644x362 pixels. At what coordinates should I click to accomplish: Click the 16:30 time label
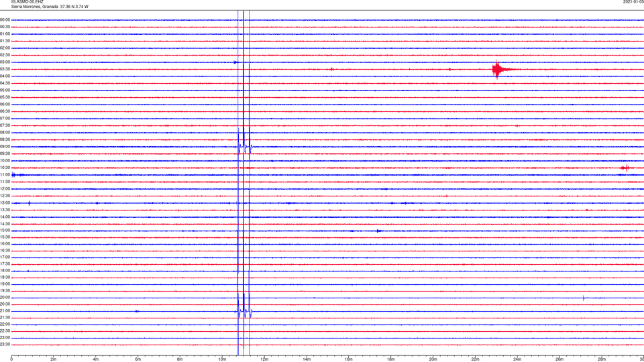[x=5, y=250]
